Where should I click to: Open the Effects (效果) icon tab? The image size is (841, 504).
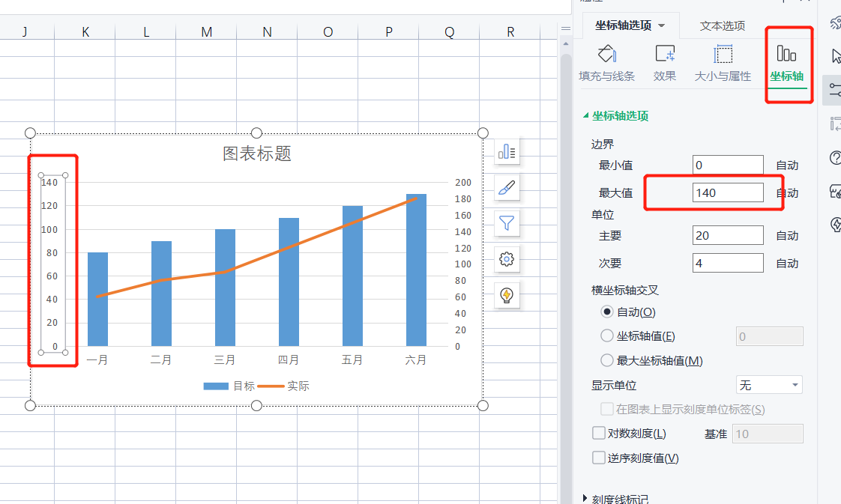click(665, 63)
